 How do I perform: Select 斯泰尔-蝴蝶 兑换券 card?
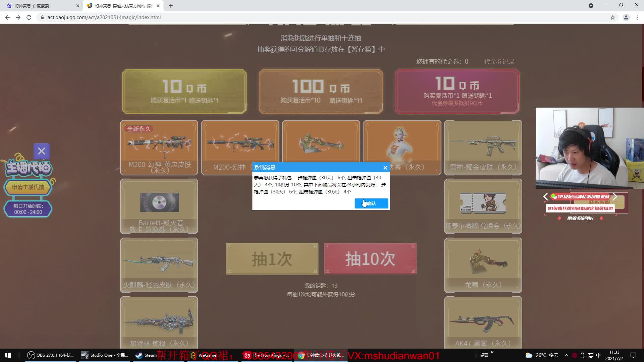[483, 206]
